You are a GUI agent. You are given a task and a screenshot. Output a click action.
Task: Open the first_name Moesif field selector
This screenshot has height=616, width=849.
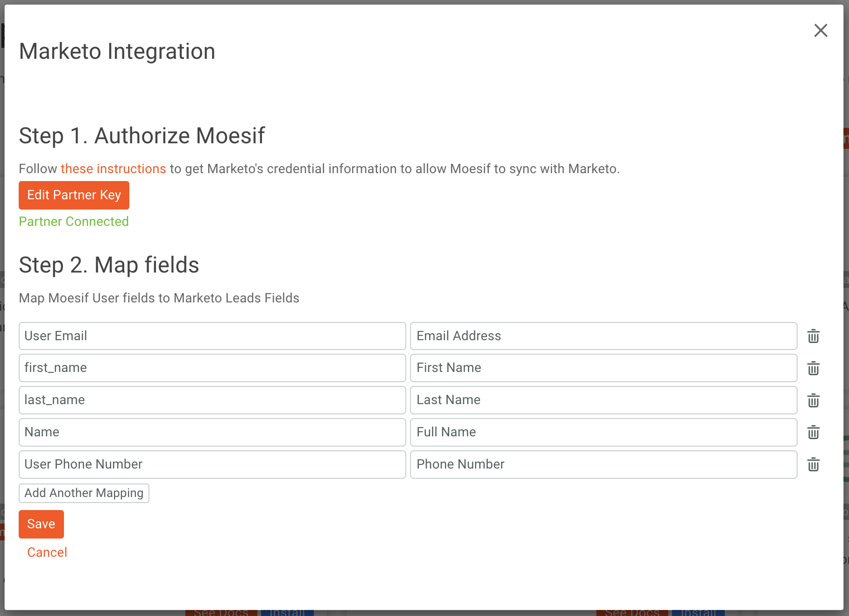[x=212, y=368]
